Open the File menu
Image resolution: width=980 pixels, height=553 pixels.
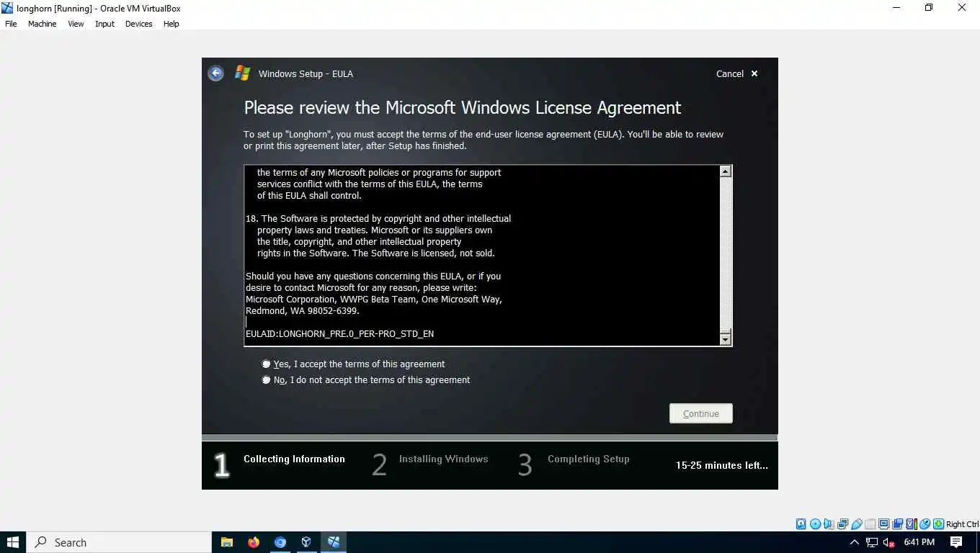point(11,24)
